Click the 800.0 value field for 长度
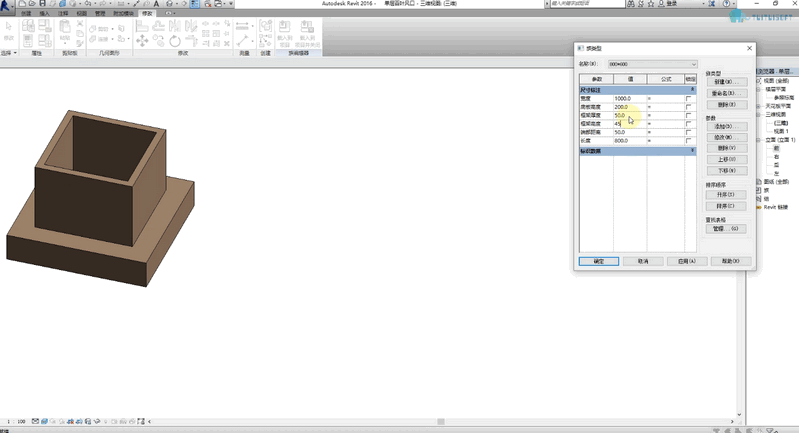Screen dimensions: 799x433 [x=630, y=141]
